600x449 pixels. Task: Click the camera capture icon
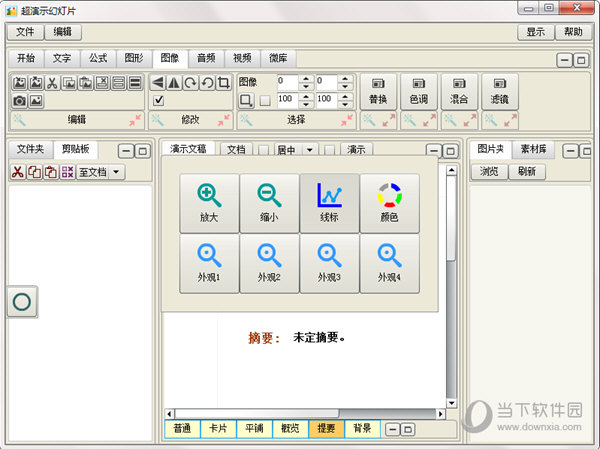pyautogui.click(x=20, y=101)
